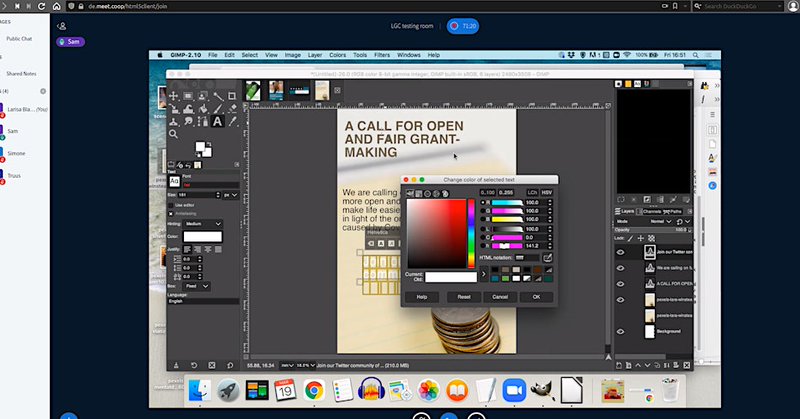The image size is (800, 419).
Task: Select the Zoom magnifier tool
Action: [x=173, y=134]
